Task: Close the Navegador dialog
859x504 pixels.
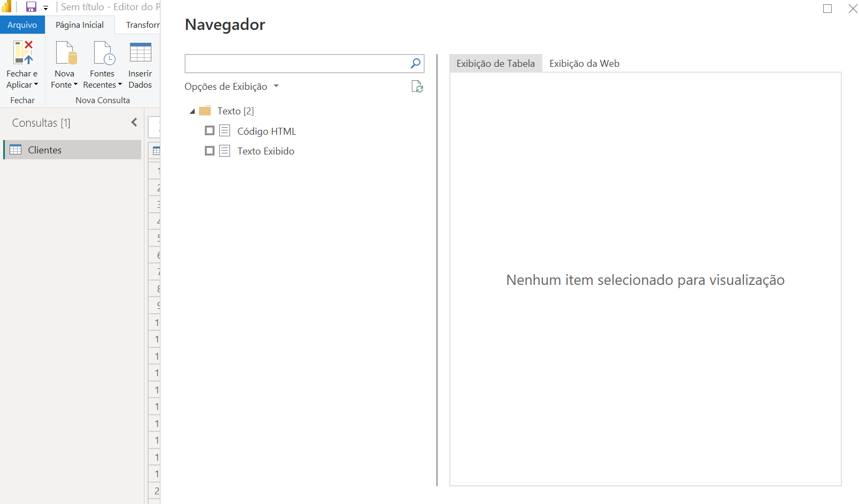Action: [853, 9]
